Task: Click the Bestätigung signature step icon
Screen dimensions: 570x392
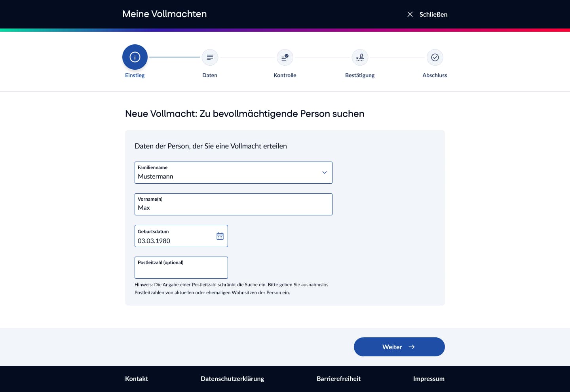Action: [x=360, y=57]
